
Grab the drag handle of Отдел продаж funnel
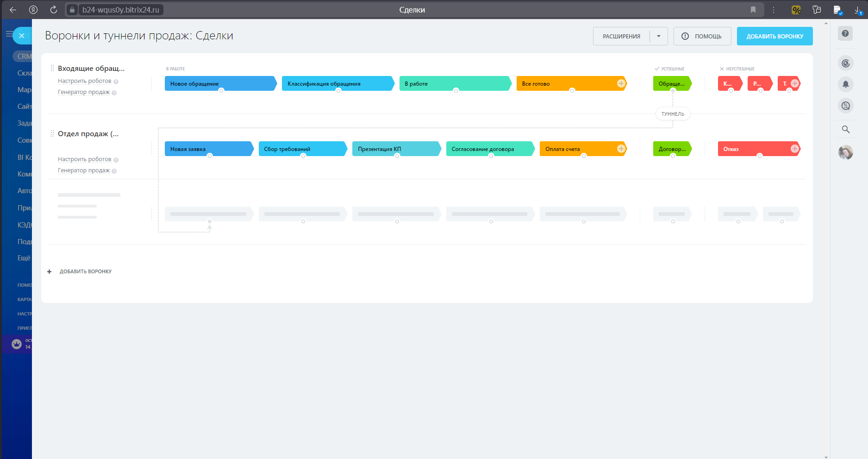point(52,133)
